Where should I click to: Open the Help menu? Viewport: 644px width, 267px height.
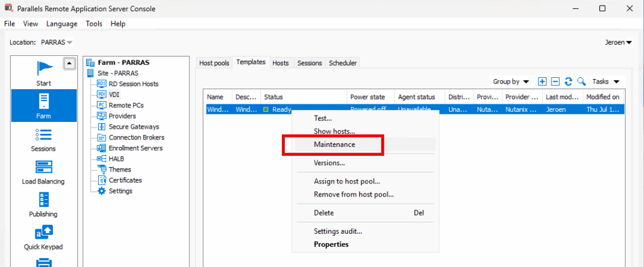(118, 24)
